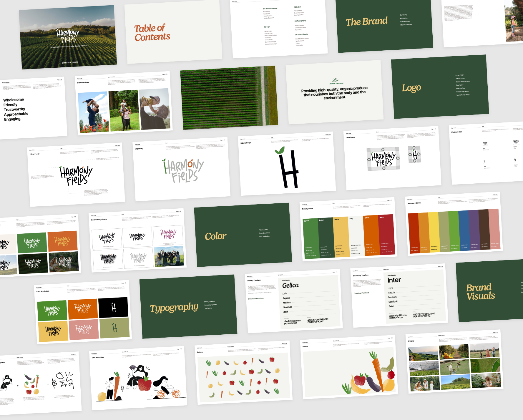This screenshot has width=523, height=420.
Task: Click yellow Harmony Fields tile in Color Application
Action: coord(53,331)
